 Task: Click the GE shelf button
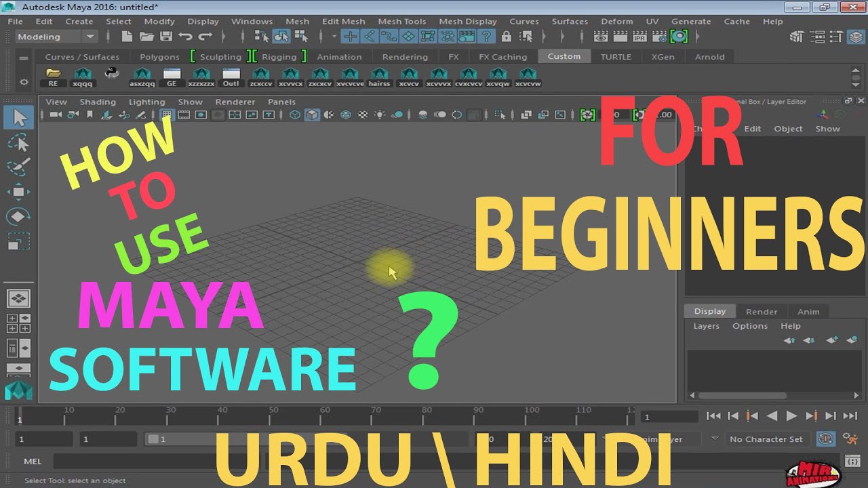(172, 77)
